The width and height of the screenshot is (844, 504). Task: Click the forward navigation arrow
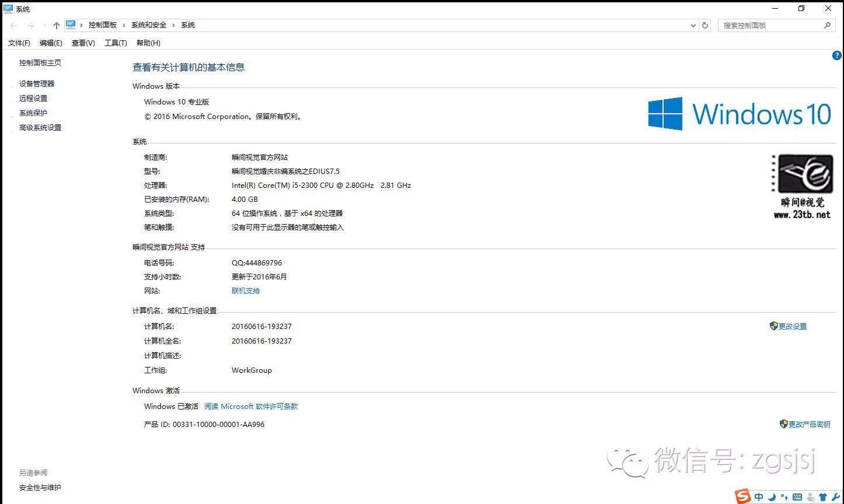pos(31,26)
